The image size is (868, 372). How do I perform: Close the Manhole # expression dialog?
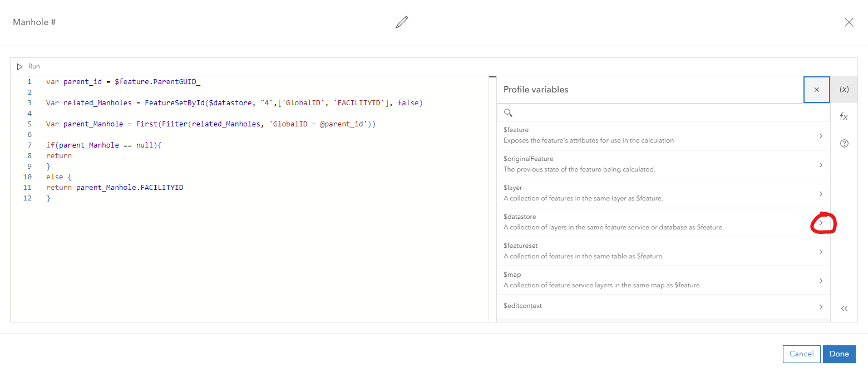[849, 22]
